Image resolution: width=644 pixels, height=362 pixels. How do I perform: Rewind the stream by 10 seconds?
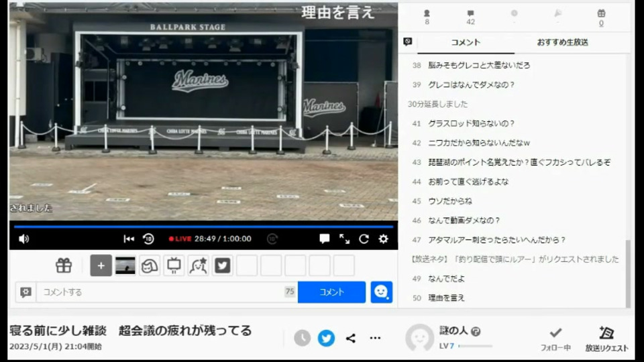(148, 239)
